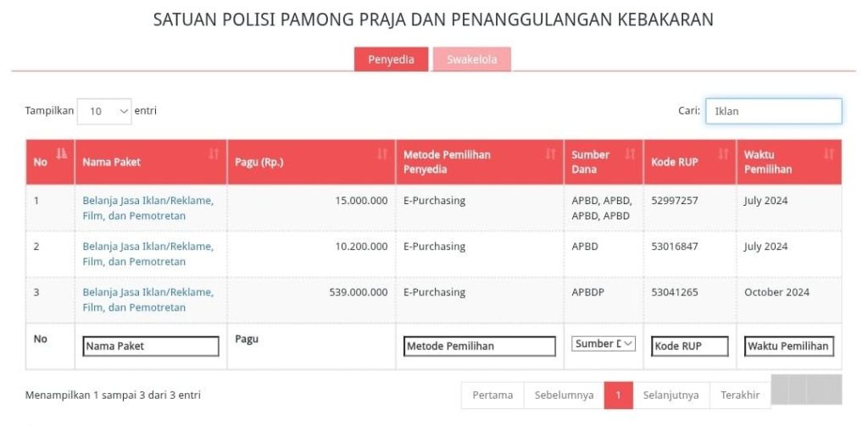Image resolution: width=868 pixels, height=426 pixels.
Task: Switch to the Penyedia tab
Action: tap(391, 59)
